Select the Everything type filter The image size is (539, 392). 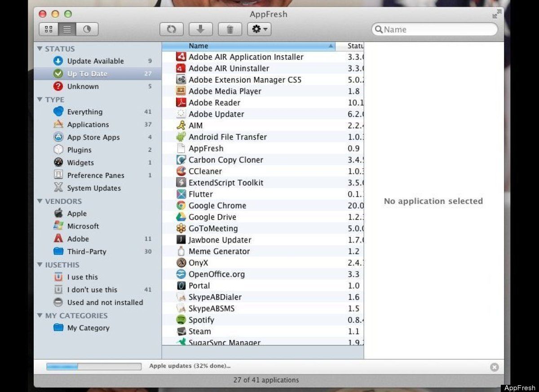coord(97,112)
